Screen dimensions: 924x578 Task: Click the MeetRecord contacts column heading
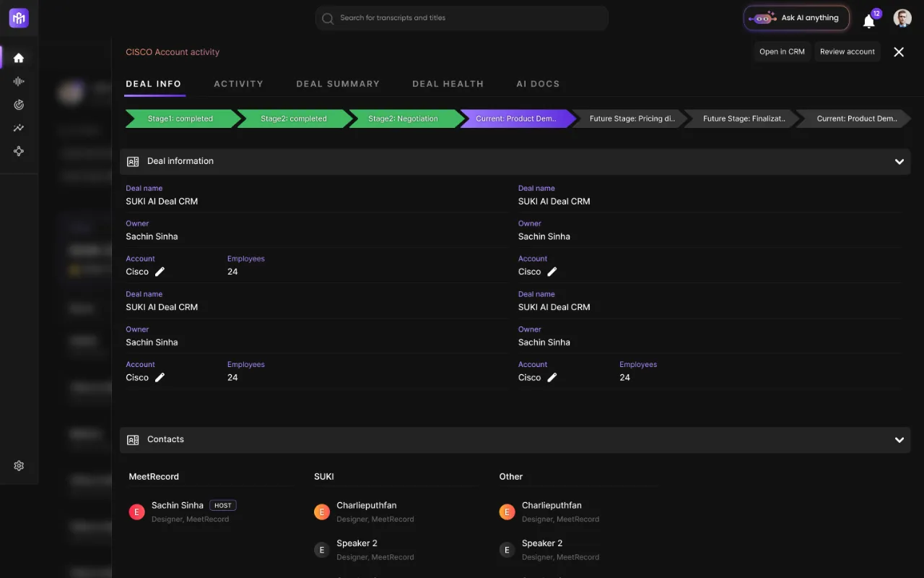[154, 477]
